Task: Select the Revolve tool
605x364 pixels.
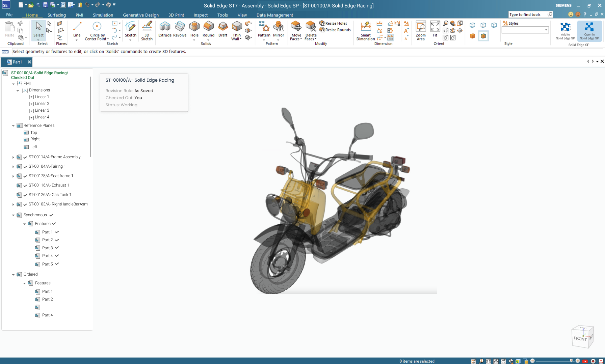Action: [x=180, y=29]
